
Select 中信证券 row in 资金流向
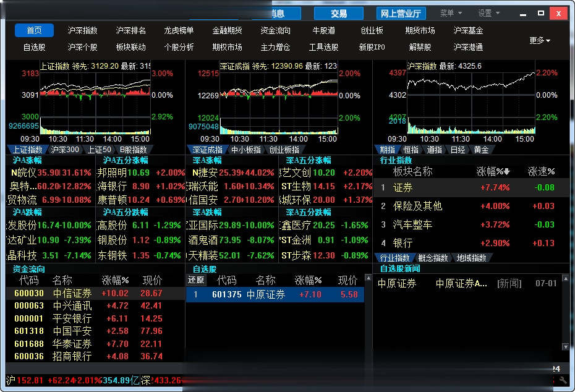point(95,293)
